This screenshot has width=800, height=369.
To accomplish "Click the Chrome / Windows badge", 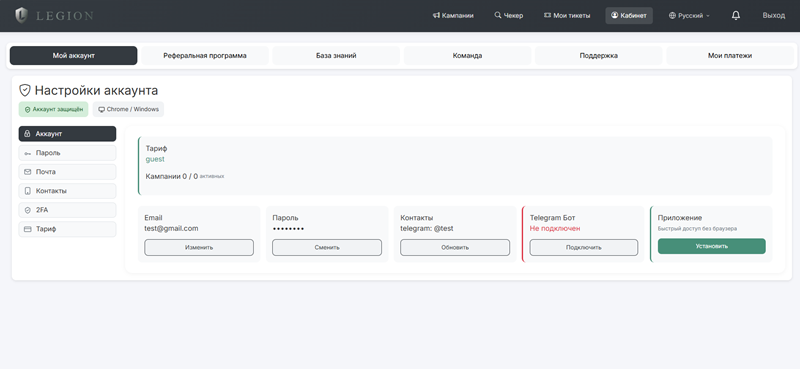I will [128, 109].
